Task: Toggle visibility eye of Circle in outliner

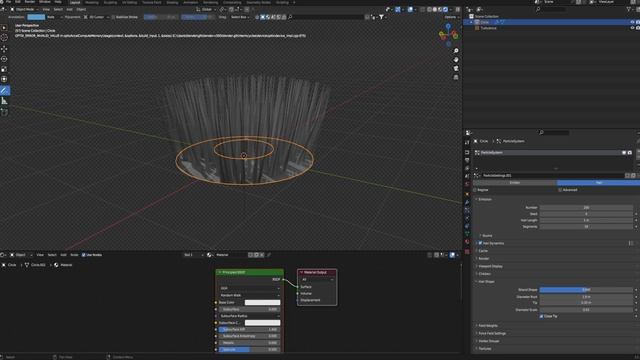Action: 632,22
